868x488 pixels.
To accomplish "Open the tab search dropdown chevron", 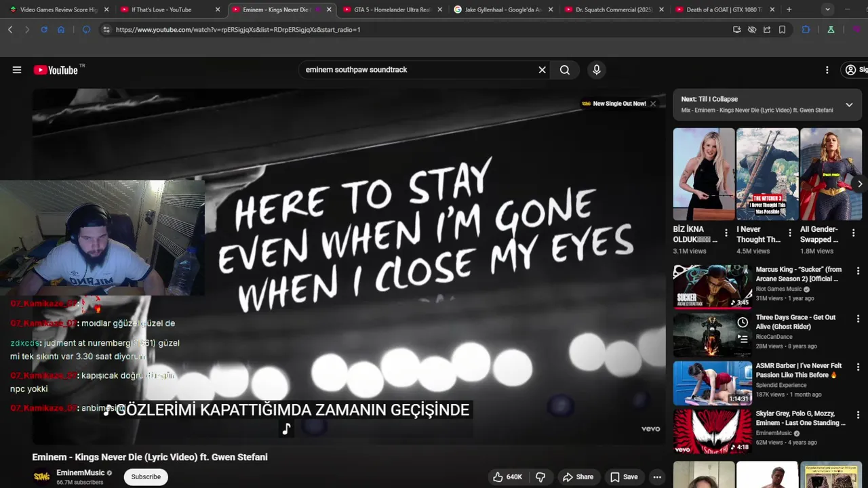I will [827, 9].
